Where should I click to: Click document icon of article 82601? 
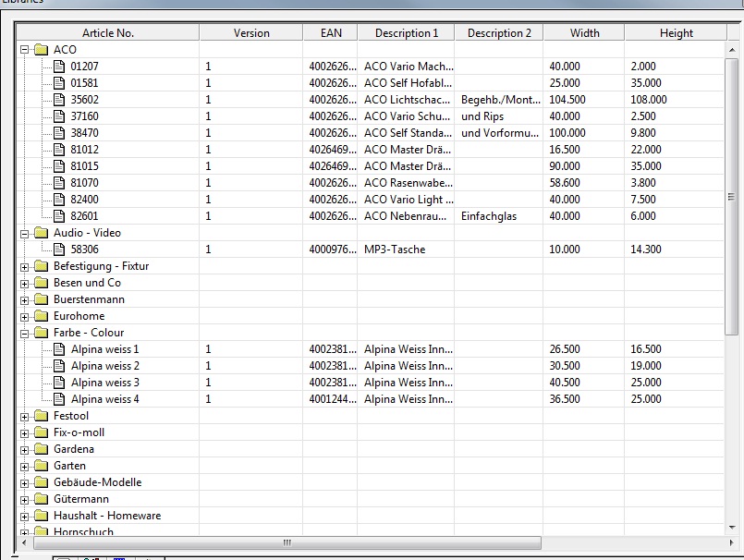click(x=59, y=215)
